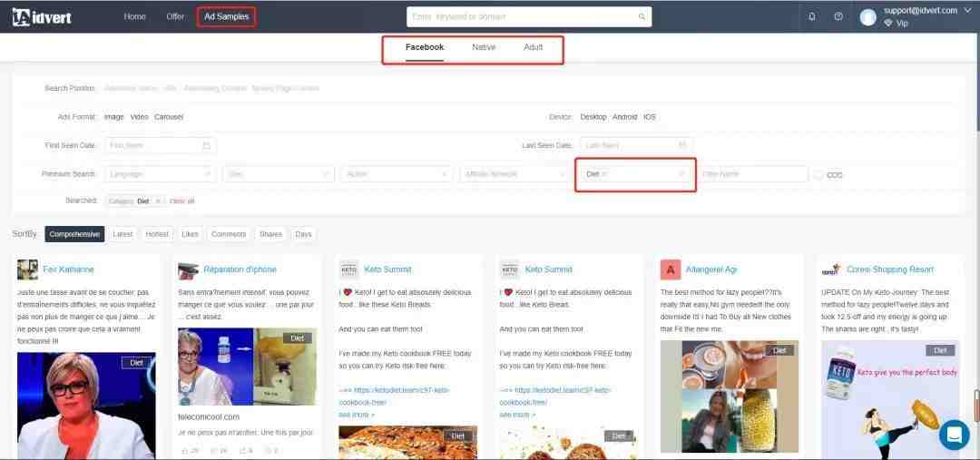Image resolution: width=980 pixels, height=460 pixels.
Task: Click Corem Shopping Resort page logo
Action: coord(831,269)
